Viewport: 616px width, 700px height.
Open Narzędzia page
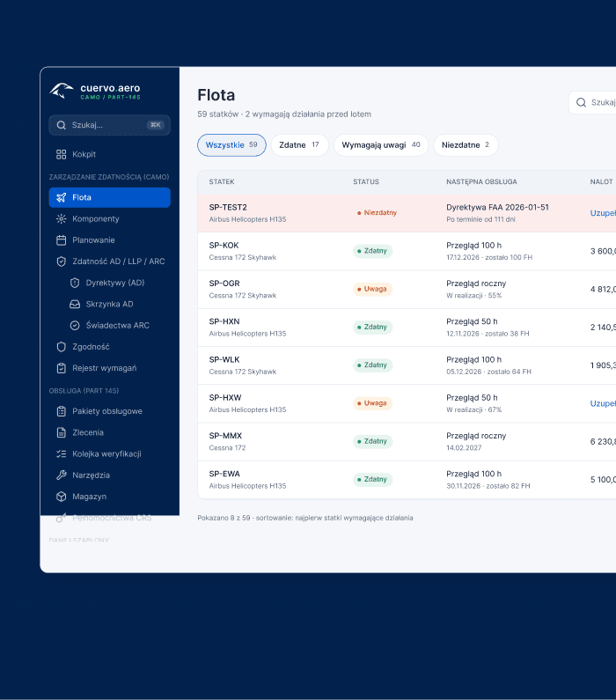point(110,475)
